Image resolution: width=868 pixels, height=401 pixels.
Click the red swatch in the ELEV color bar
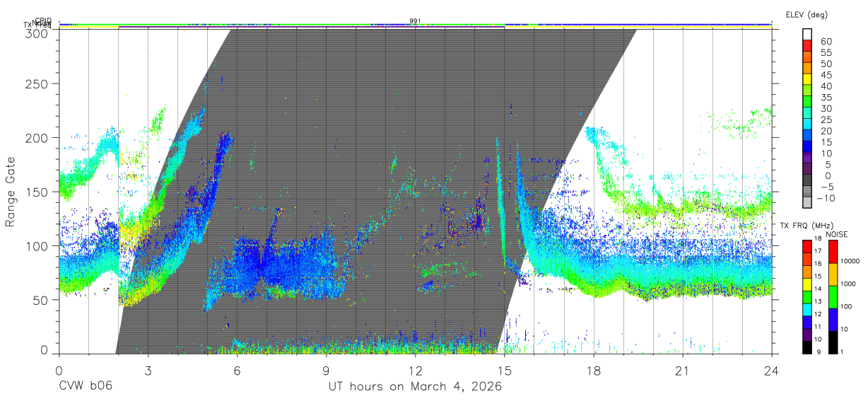pyautogui.click(x=807, y=46)
